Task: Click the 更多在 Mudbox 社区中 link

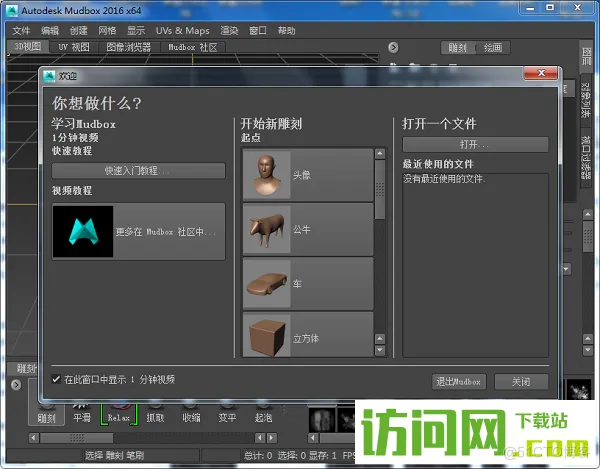Action: tap(166, 232)
